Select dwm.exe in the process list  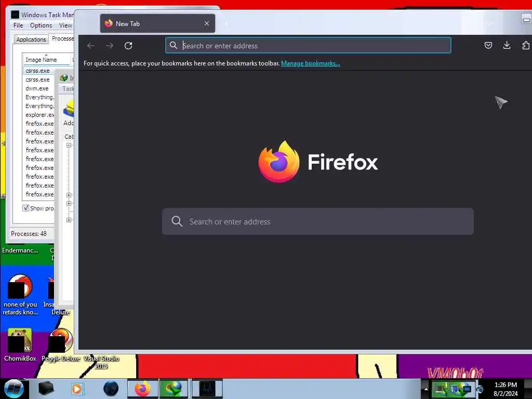(x=37, y=88)
